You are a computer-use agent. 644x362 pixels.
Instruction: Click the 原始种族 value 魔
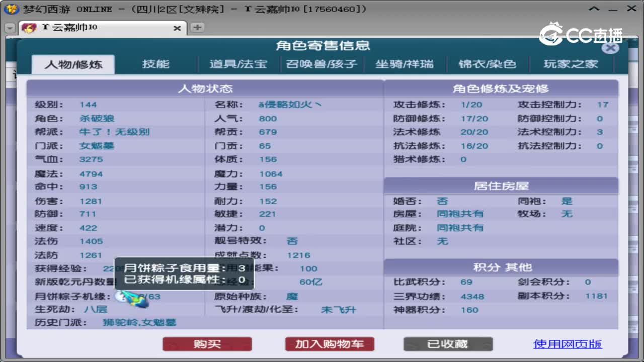292,296
